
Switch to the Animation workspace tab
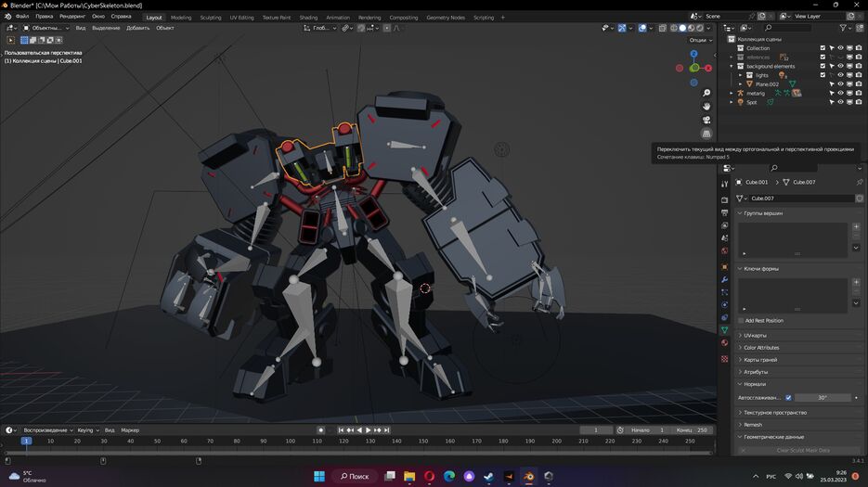(338, 17)
